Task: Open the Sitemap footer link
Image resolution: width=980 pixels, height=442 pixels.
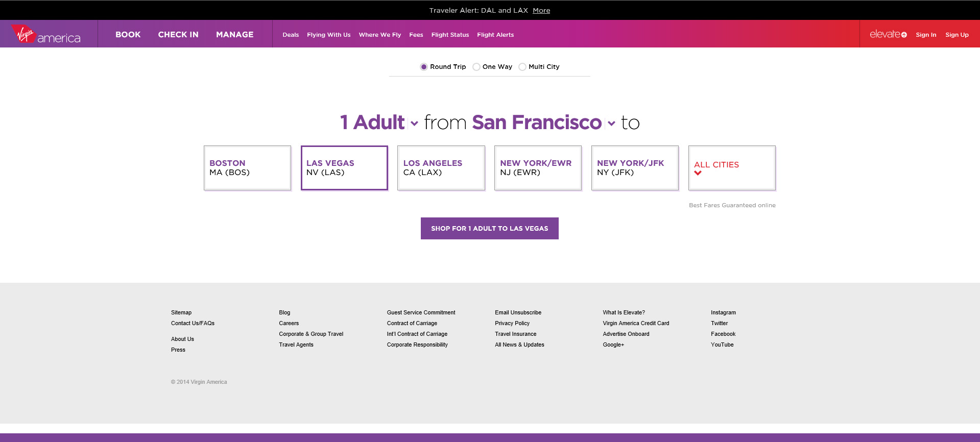Action: [181, 312]
